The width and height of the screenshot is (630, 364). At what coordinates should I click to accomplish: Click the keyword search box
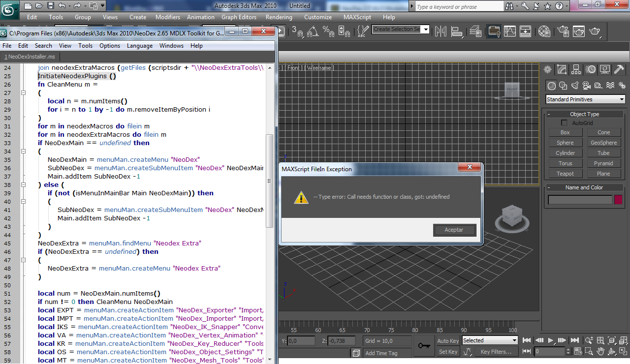point(461,6)
